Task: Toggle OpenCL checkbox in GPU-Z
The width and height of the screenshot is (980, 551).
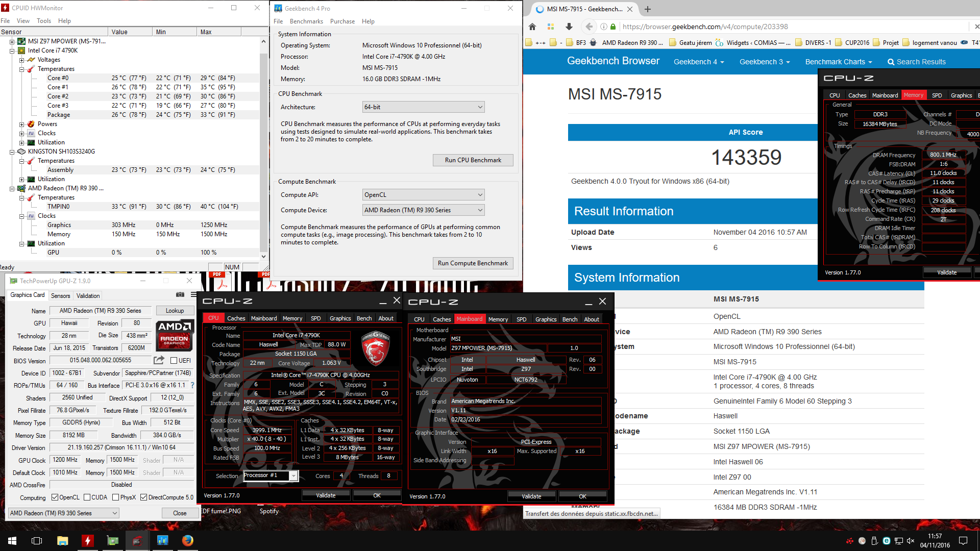Action: tap(55, 497)
